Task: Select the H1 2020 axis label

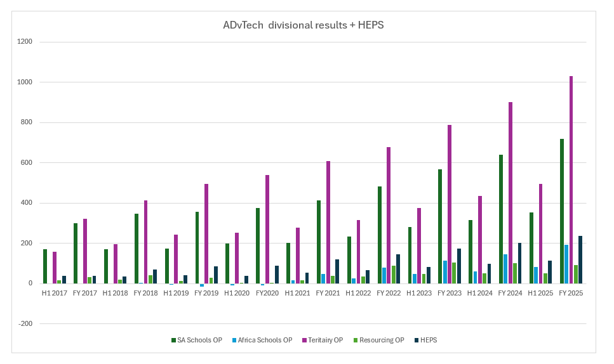Action: [237, 293]
